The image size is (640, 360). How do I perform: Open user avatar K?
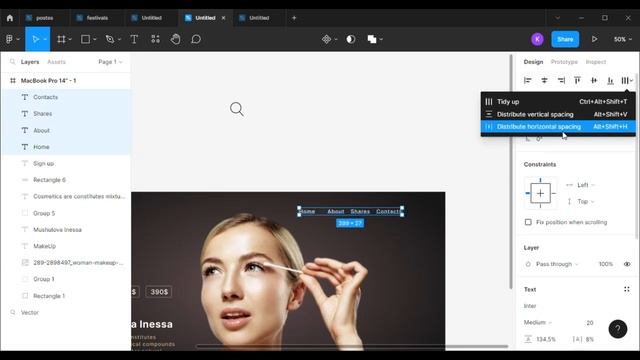[537, 39]
